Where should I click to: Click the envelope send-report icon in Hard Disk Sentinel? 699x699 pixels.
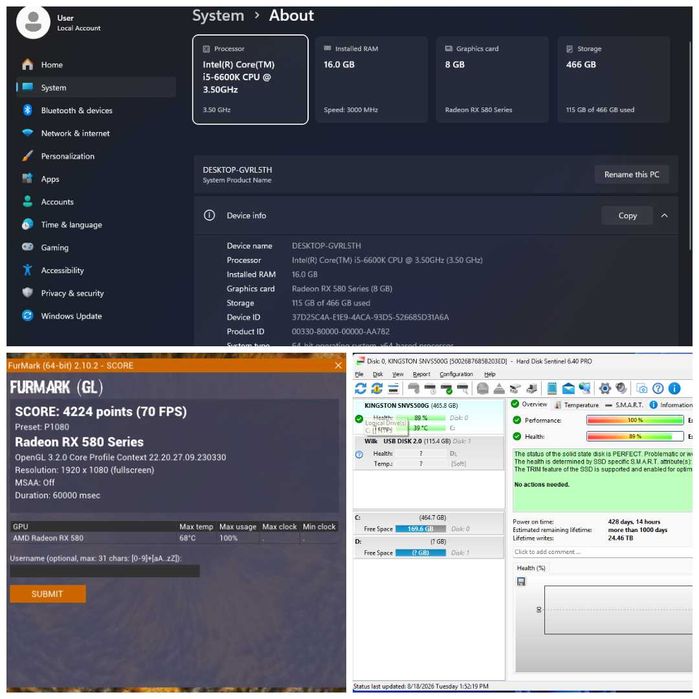click(x=568, y=389)
